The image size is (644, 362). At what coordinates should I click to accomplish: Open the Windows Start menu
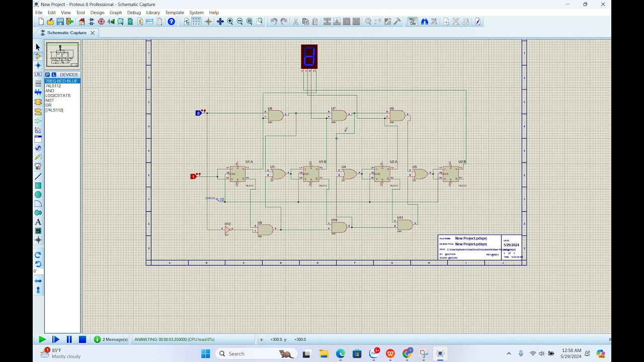click(206, 353)
